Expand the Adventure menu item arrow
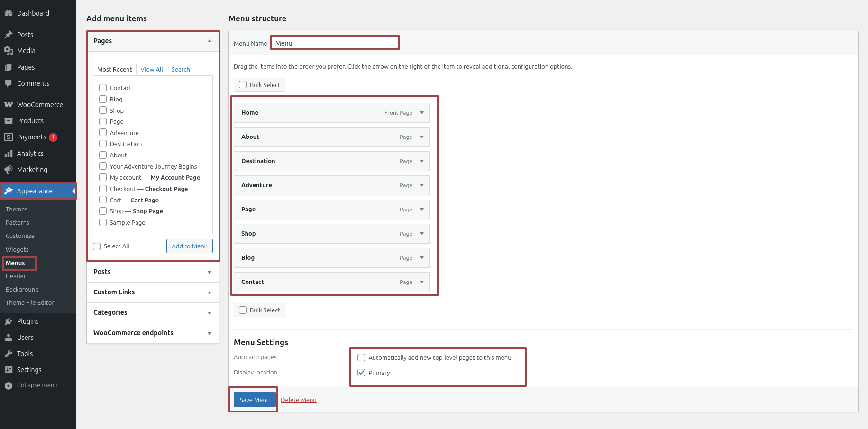 click(422, 185)
